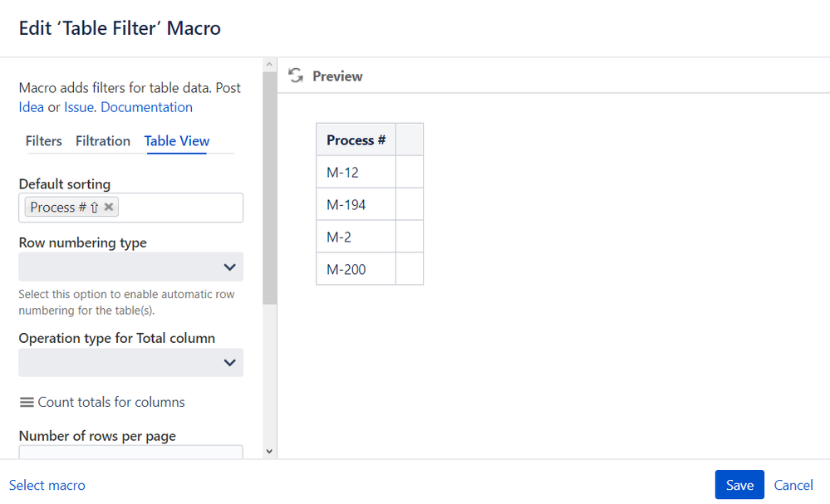Open the Idea link

(32, 107)
